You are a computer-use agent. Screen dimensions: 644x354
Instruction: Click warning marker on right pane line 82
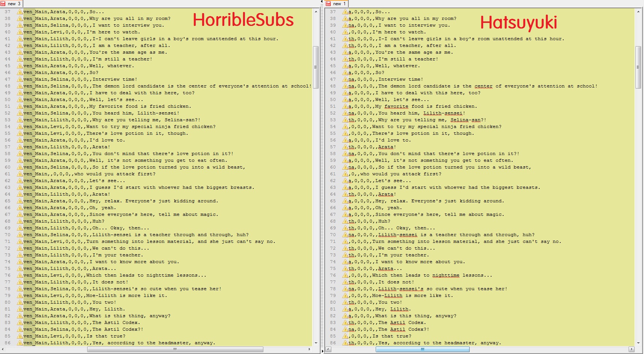[345, 316]
